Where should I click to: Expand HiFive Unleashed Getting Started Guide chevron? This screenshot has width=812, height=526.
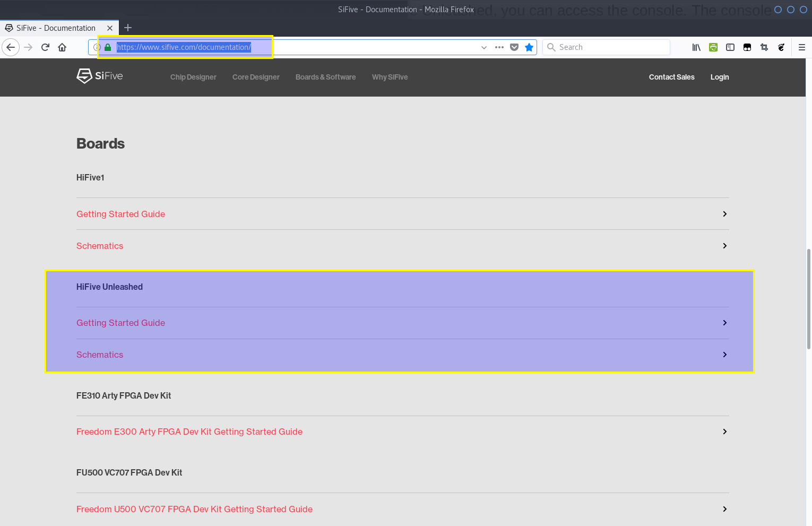(725, 323)
